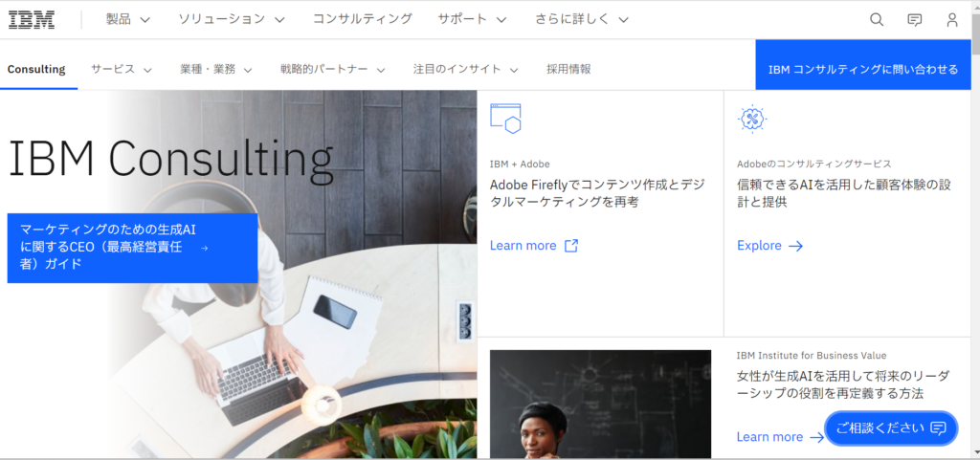Expand the 製品 dropdown menu

pos(128,19)
